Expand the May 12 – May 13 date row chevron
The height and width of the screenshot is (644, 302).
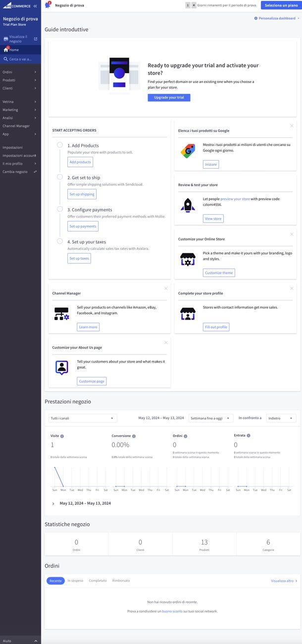53,504
